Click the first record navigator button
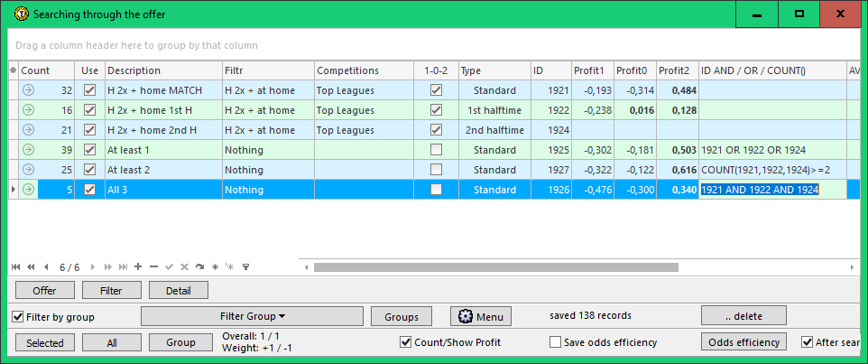 [x=15, y=267]
